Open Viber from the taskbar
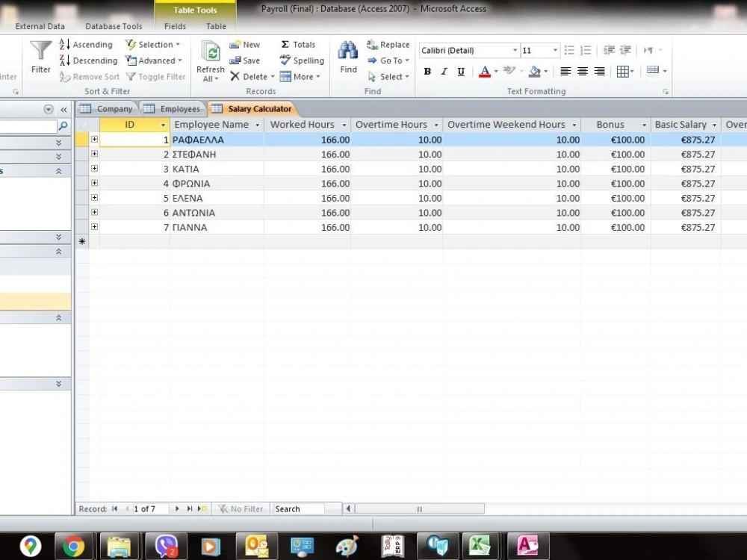Screen dimensions: 747x560 pyautogui.click(x=167, y=545)
